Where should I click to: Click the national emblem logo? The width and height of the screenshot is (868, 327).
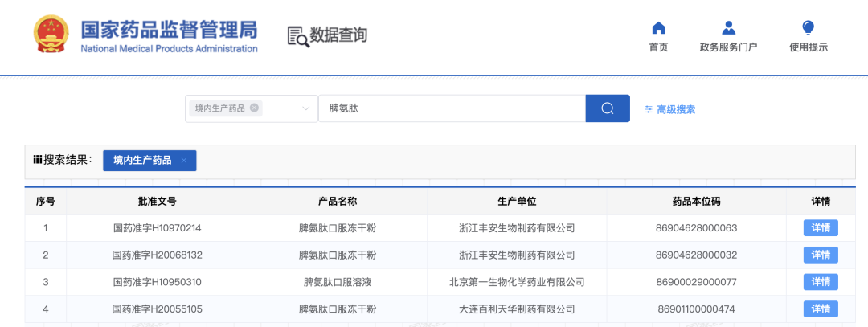(51, 35)
